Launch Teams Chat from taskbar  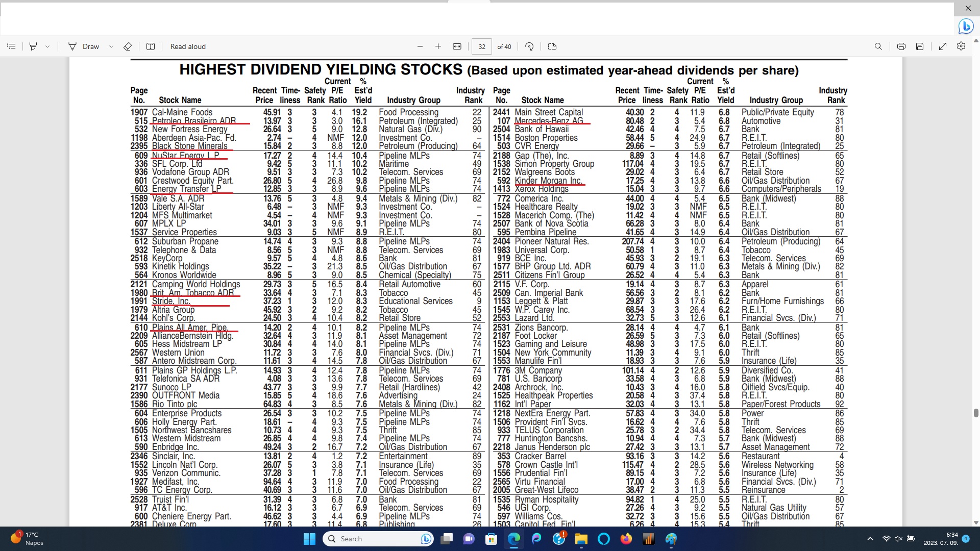point(469,539)
